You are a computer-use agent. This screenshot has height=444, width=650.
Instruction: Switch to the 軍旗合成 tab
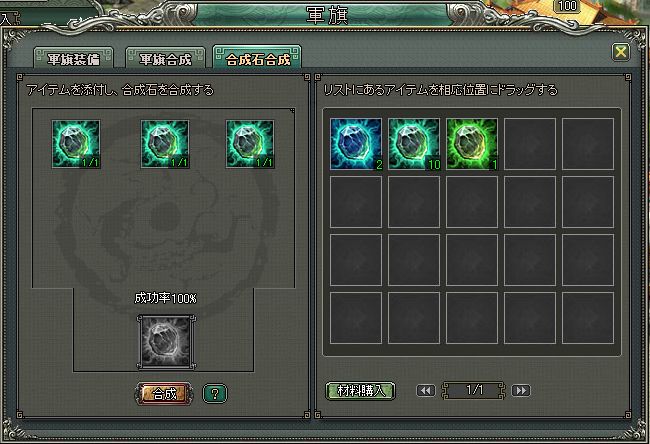[165, 58]
